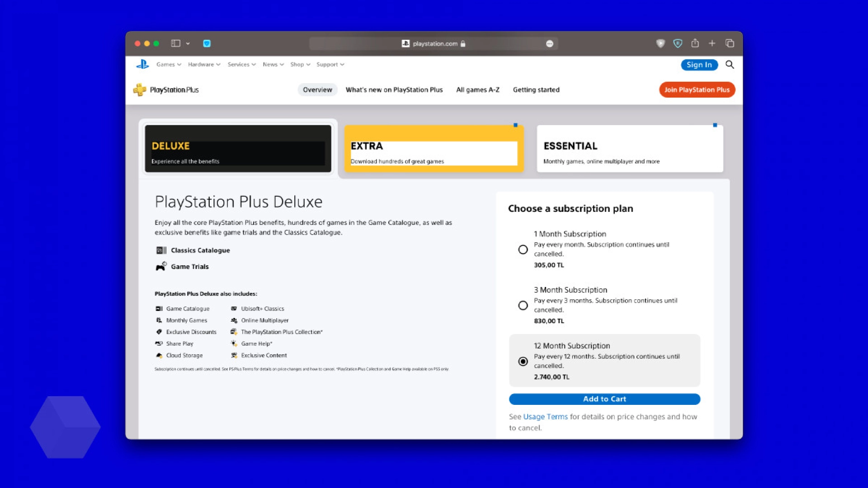This screenshot has height=488, width=868.
Task: Select the 12 Month Subscription radio button
Action: coord(523,361)
